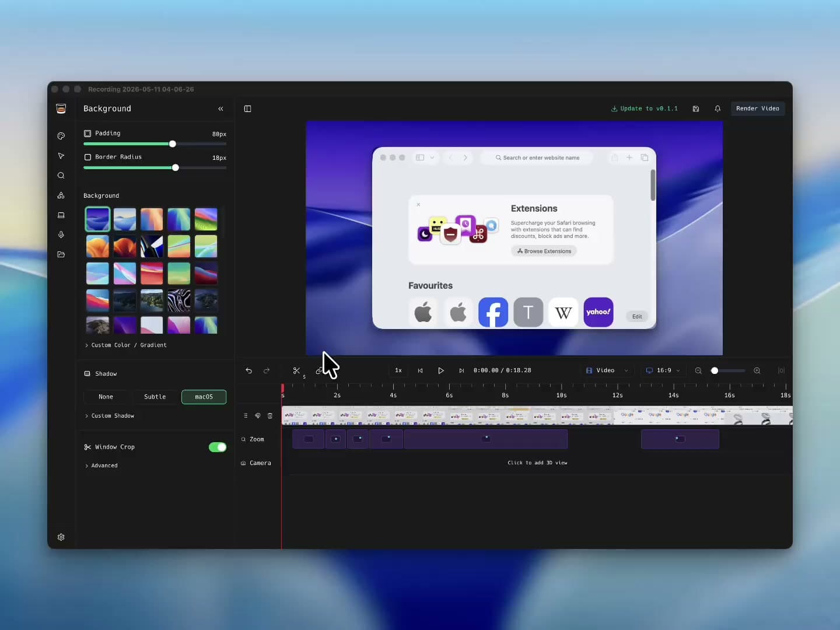Adjust the Padding slider handle
Screen dimensions: 840x630
172,143
